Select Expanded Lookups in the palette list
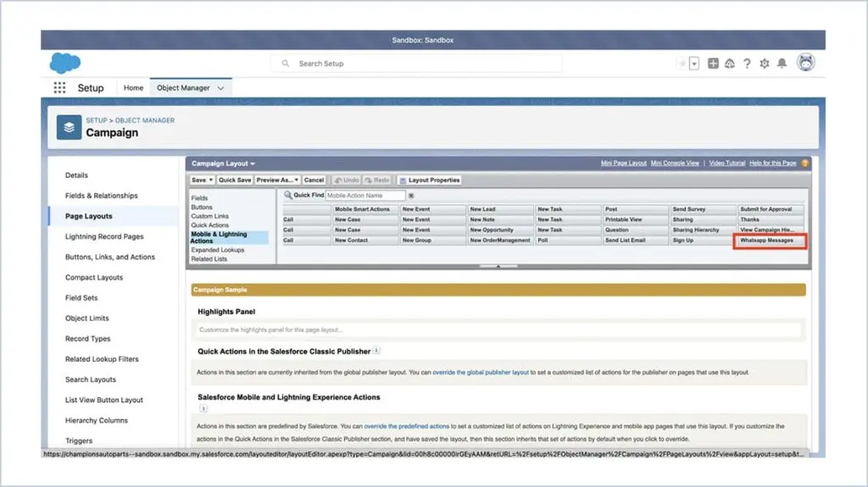The width and height of the screenshot is (868, 487). [218, 250]
